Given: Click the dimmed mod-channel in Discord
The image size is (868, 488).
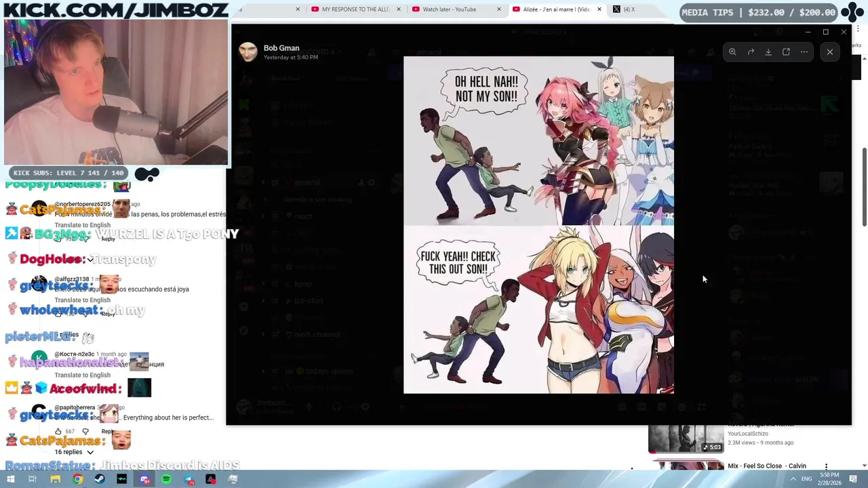Looking at the screenshot, I should click(x=317, y=334).
